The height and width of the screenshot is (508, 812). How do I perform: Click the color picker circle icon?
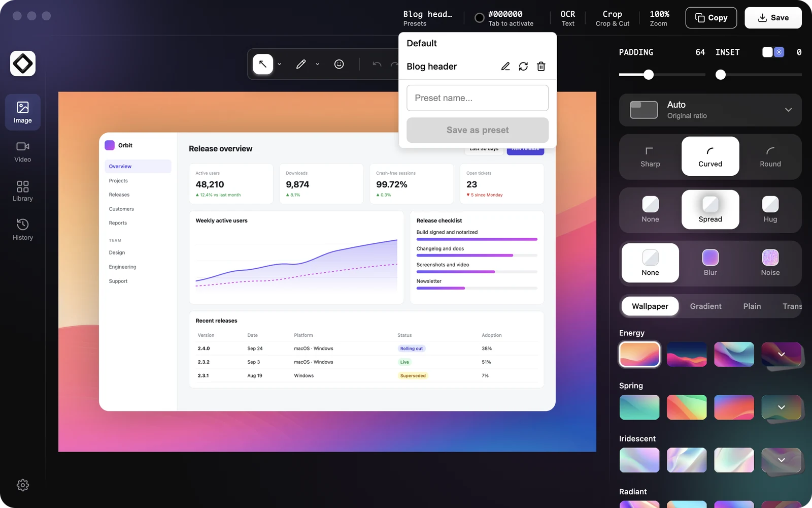tap(479, 18)
